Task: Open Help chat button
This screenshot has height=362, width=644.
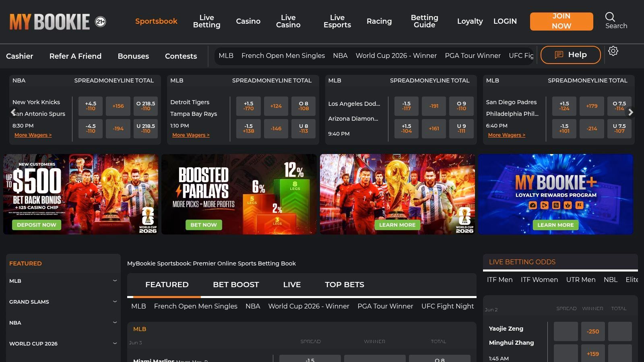Action: coord(570,55)
